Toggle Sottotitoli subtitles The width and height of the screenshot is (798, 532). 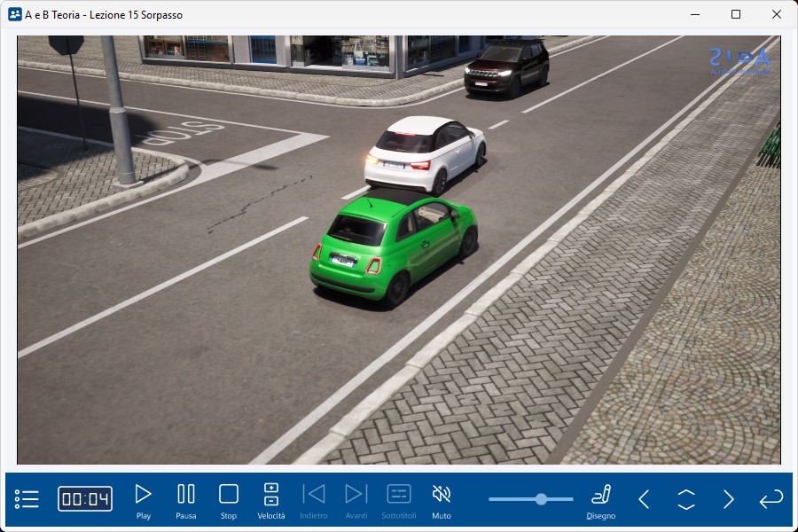tap(399, 499)
